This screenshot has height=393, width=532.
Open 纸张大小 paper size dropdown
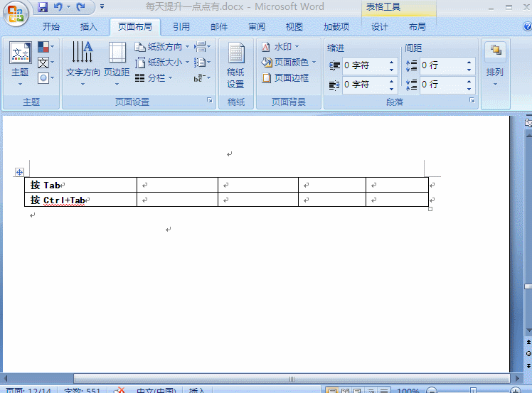[x=162, y=63]
